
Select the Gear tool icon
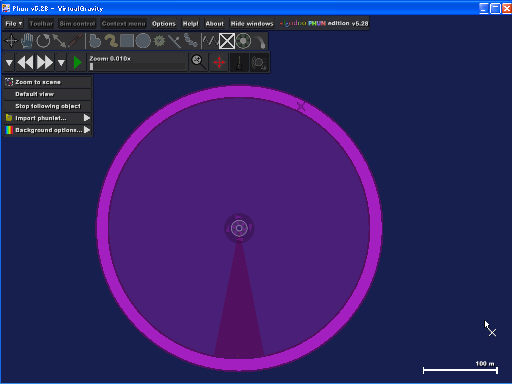tap(159, 41)
